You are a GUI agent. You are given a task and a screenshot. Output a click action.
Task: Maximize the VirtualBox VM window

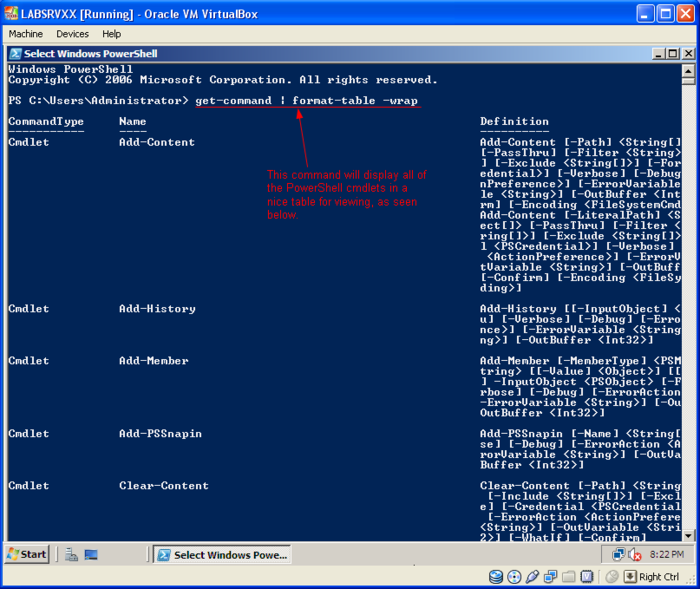click(665, 14)
